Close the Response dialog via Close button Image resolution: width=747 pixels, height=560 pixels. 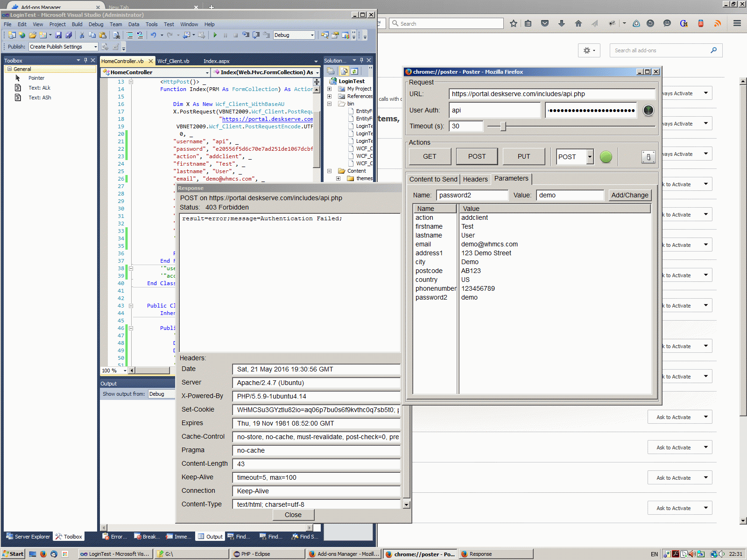293,515
